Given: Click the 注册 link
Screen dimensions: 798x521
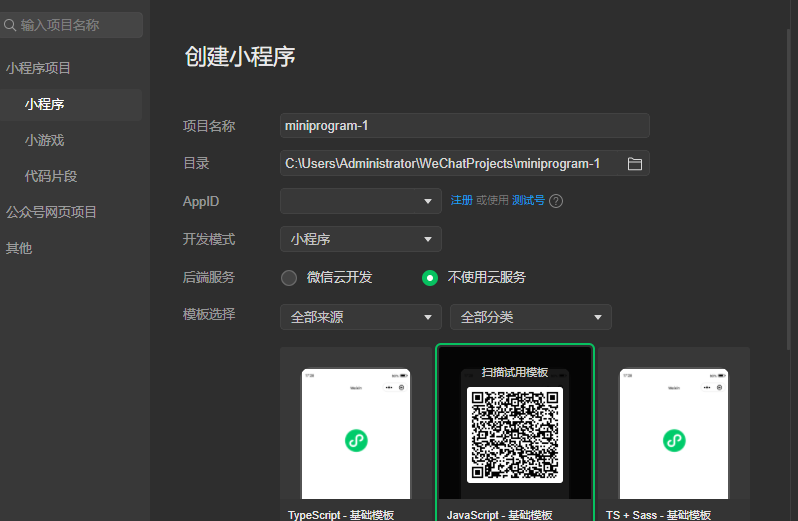Looking at the screenshot, I should (x=462, y=200).
